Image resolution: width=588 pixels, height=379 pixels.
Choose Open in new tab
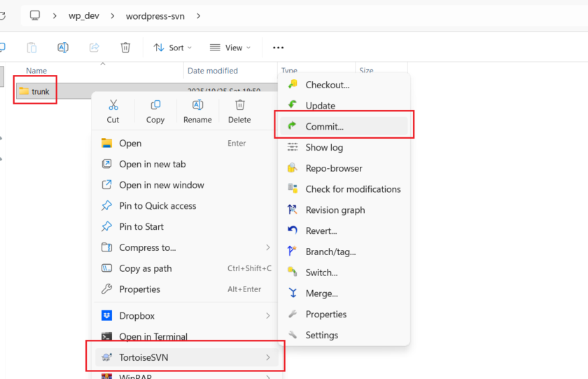186,164
